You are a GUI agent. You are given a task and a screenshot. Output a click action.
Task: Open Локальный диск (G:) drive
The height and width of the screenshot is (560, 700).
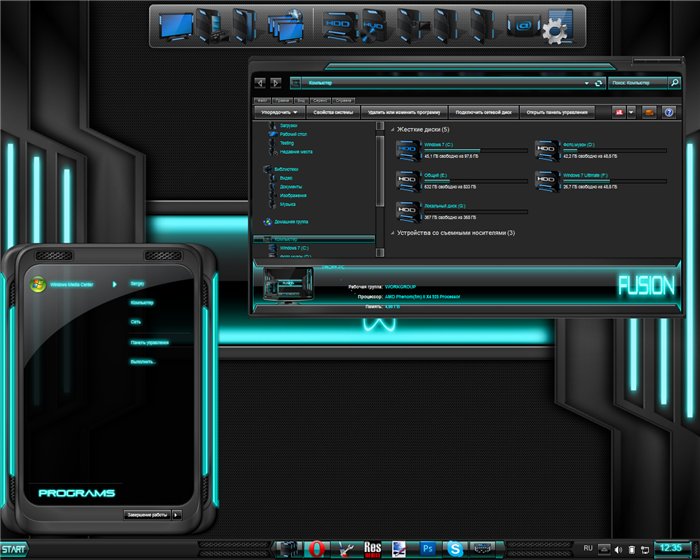409,211
